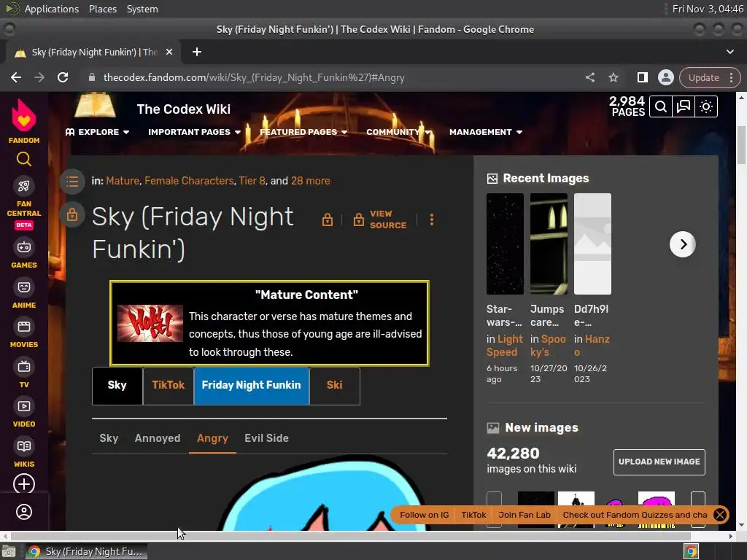Open the user profile icon in sidebar
747x560 pixels.
(x=24, y=512)
